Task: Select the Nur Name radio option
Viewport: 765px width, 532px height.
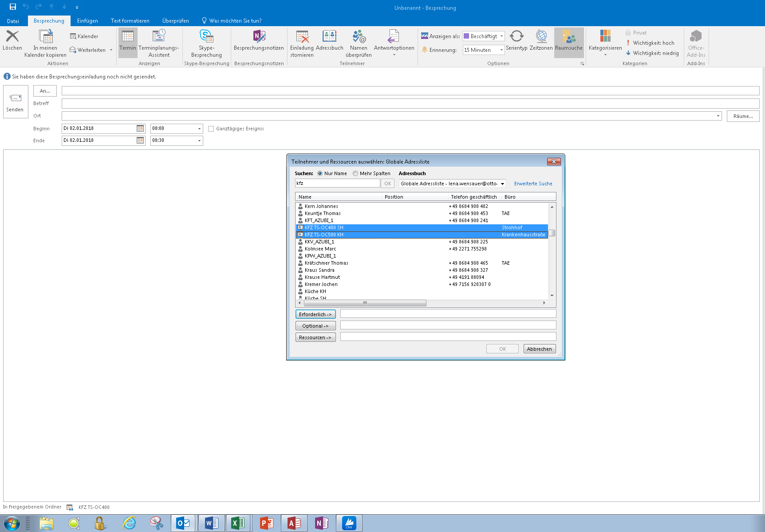Action: point(320,173)
